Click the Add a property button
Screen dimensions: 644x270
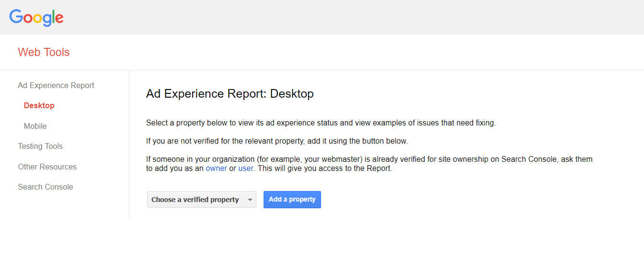click(292, 200)
